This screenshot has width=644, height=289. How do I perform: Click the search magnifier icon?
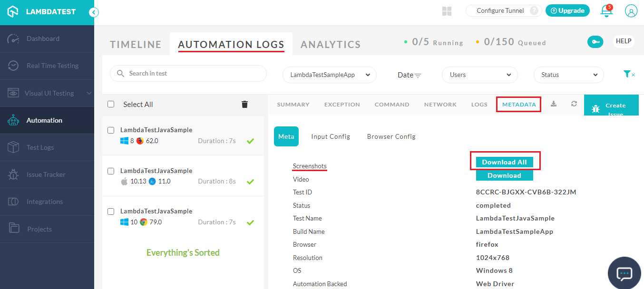tap(121, 74)
